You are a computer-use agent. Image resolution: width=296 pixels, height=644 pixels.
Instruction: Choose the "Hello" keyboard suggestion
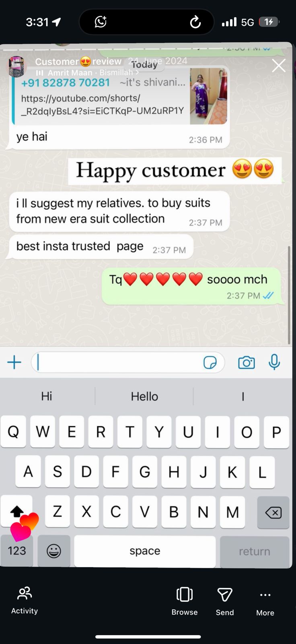pos(144,396)
